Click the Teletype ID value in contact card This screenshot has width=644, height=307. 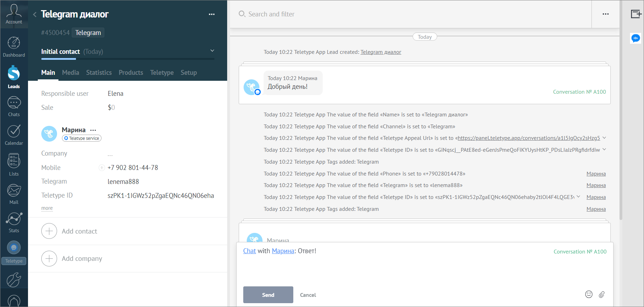click(x=161, y=196)
